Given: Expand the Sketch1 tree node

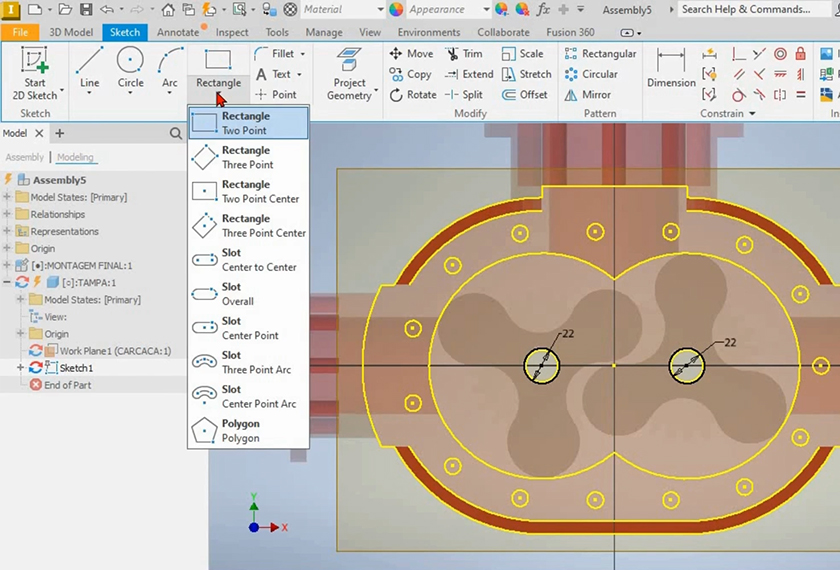Looking at the screenshot, I should (x=20, y=368).
